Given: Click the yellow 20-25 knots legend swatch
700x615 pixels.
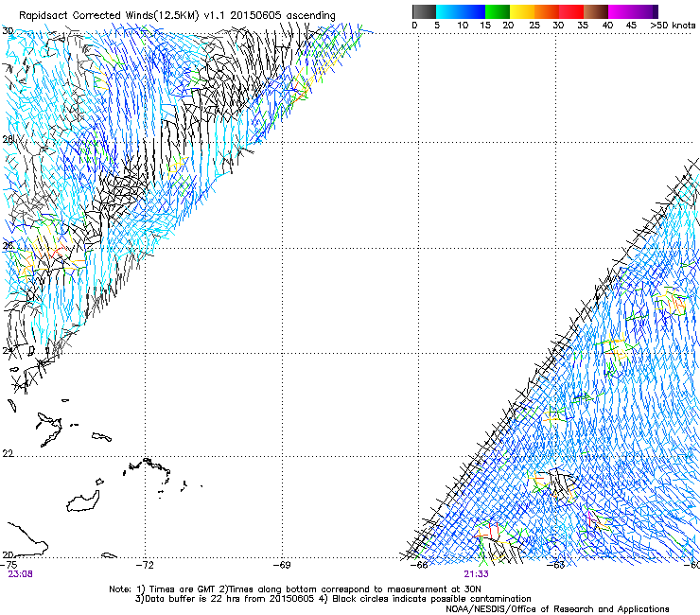Looking at the screenshot, I should (x=522, y=11).
